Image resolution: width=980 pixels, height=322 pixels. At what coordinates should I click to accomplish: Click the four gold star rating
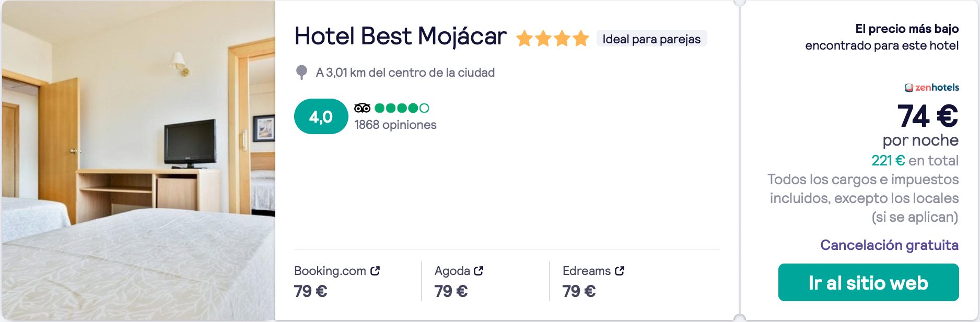tap(553, 39)
